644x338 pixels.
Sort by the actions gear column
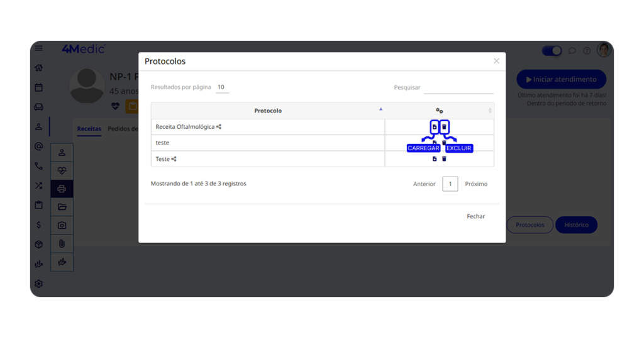(x=440, y=111)
